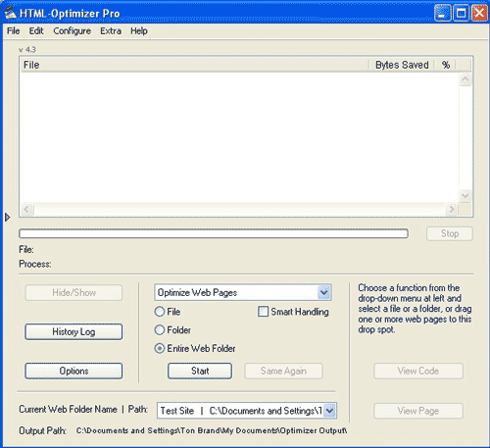Expand the Current Web Folder dropdown arrow
490x448 pixels.
(x=330, y=411)
